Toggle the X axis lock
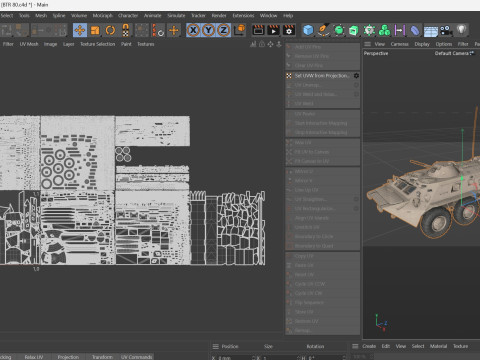 tap(193, 30)
